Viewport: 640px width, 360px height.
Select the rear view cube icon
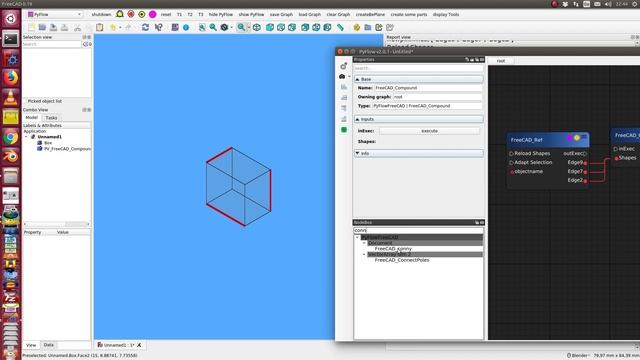305,27
